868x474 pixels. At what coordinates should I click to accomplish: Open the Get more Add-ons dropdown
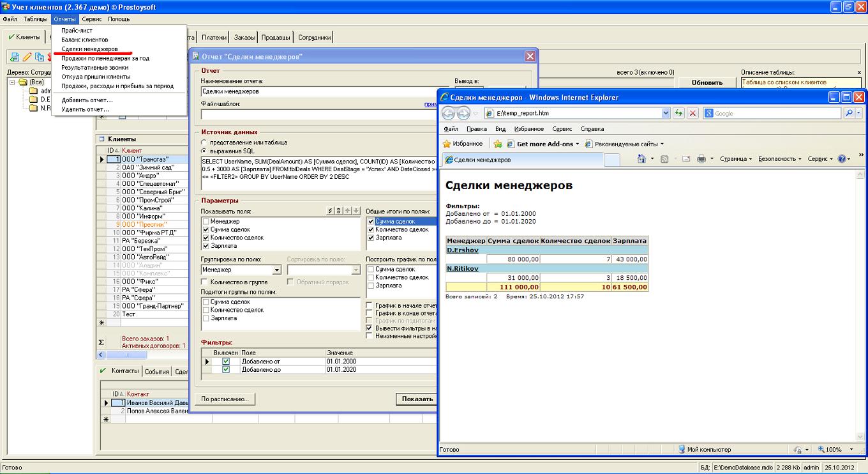point(577,144)
